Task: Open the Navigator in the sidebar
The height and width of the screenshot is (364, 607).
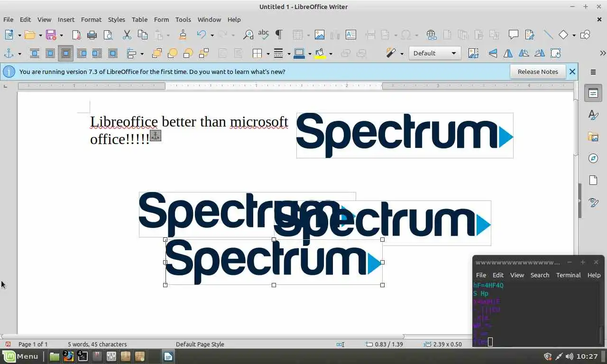Action: click(593, 158)
